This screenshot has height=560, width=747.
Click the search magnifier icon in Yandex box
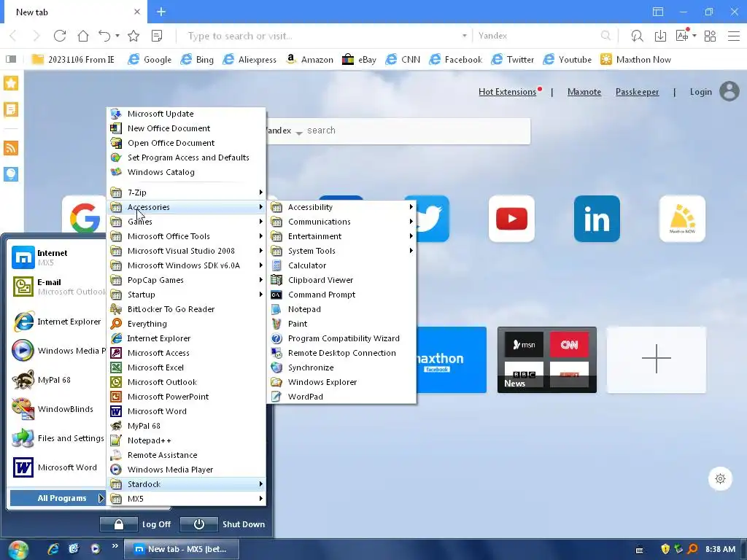pyautogui.click(x=605, y=36)
